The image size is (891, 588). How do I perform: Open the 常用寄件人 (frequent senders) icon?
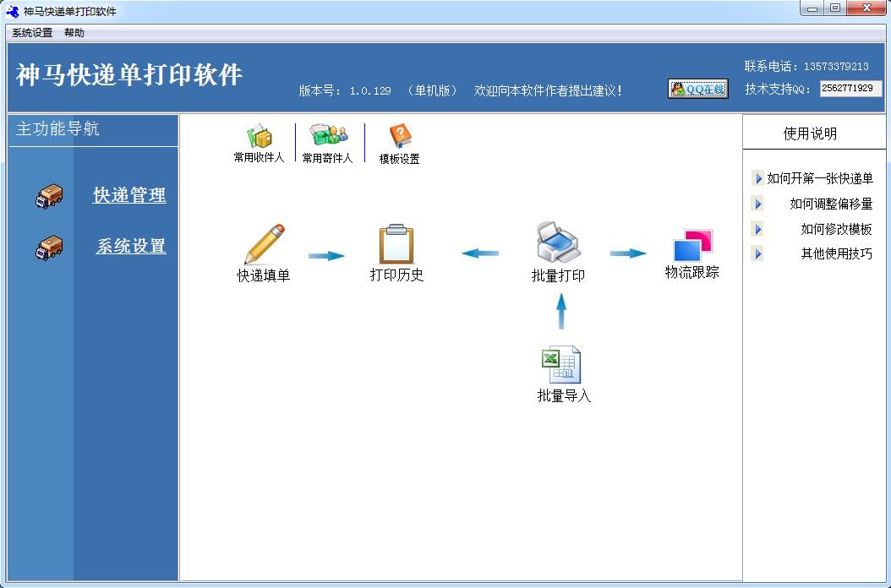coord(327,137)
